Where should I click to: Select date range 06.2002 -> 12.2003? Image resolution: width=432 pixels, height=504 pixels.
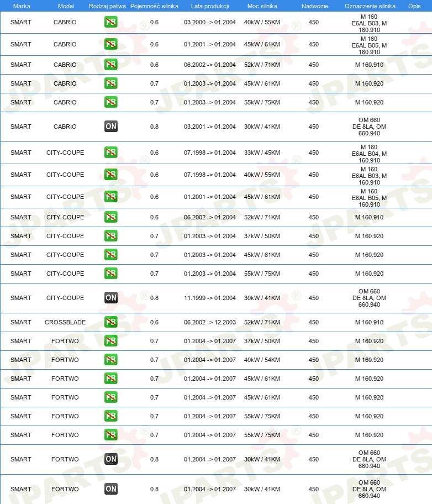(209, 322)
